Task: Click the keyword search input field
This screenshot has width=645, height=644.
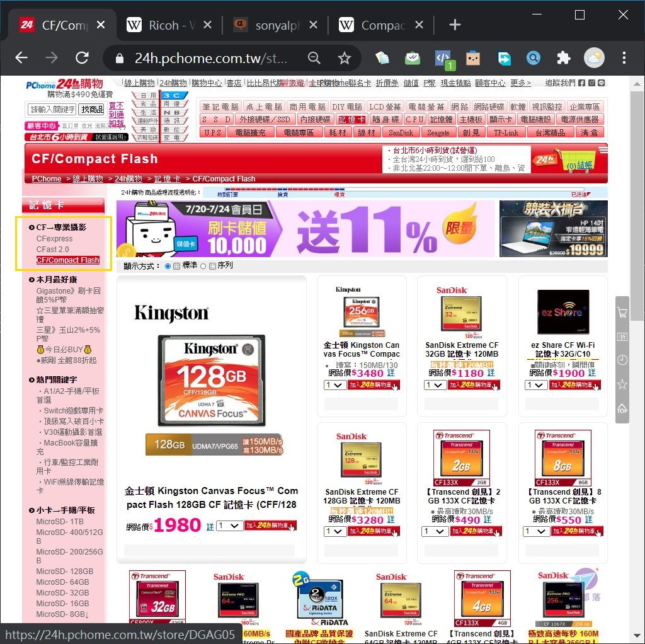Action: click(52, 110)
